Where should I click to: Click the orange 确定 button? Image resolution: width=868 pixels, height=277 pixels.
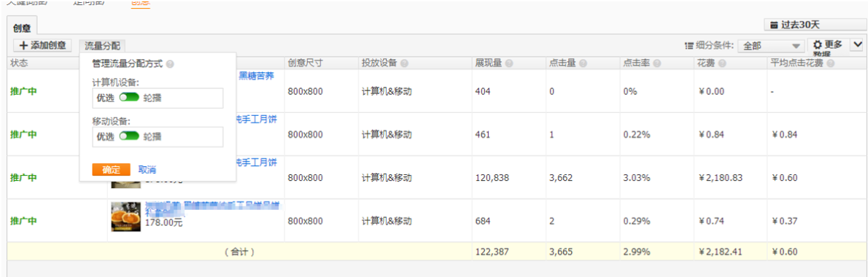111,169
